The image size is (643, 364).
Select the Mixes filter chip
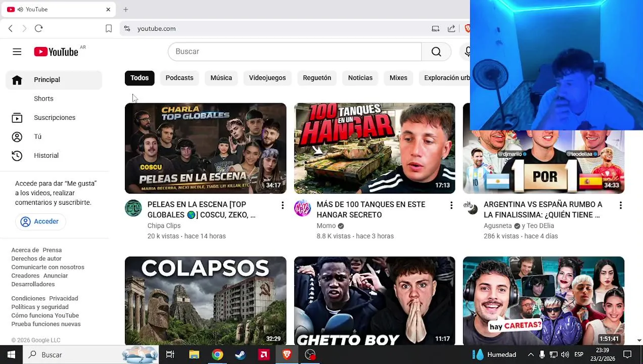pyautogui.click(x=398, y=78)
